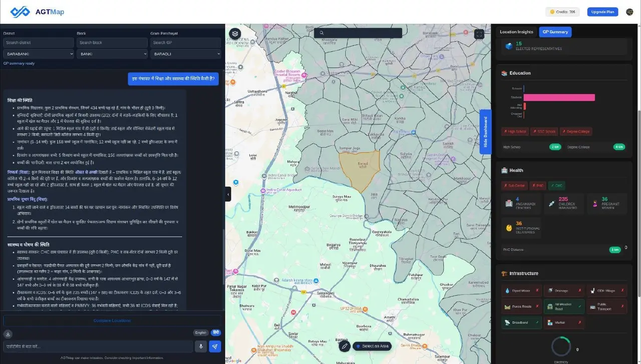Click the Degree College unavailable tag

[576, 132]
